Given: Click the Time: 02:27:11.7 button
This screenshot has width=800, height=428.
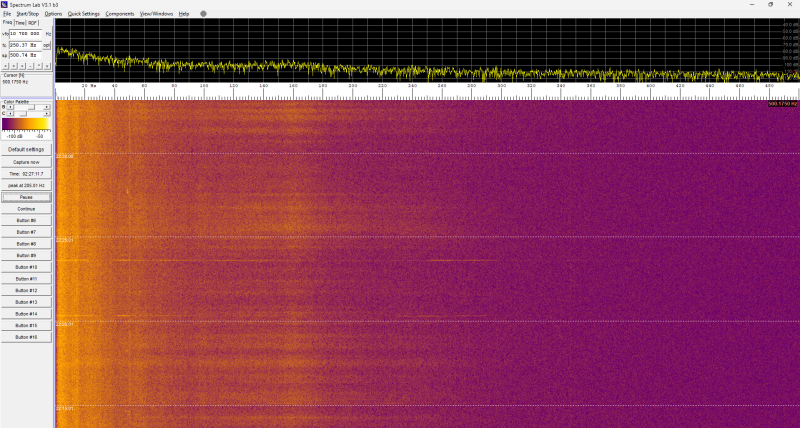Looking at the screenshot, I should pos(26,174).
